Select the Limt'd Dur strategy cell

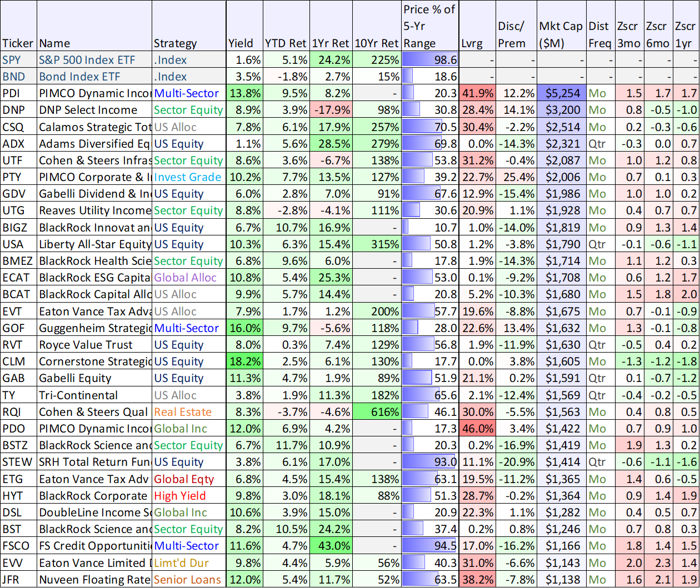tap(189, 562)
